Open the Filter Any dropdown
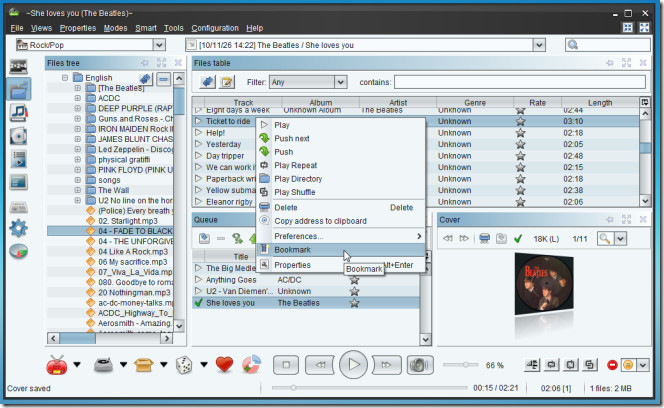The height and width of the screenshot is (408, 664). point(340,82)
